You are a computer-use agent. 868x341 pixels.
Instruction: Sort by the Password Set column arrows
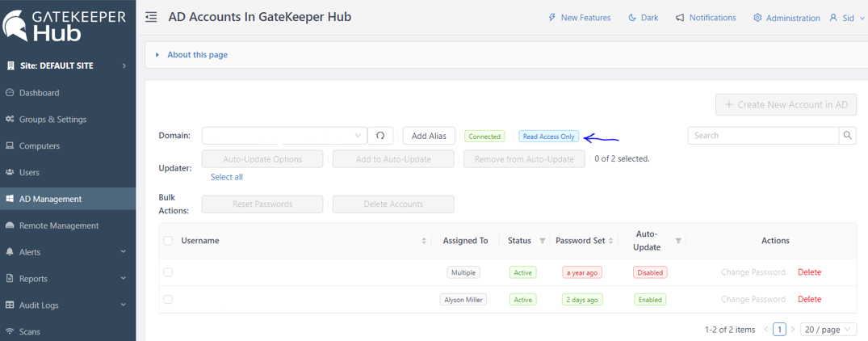click(610, 241)
